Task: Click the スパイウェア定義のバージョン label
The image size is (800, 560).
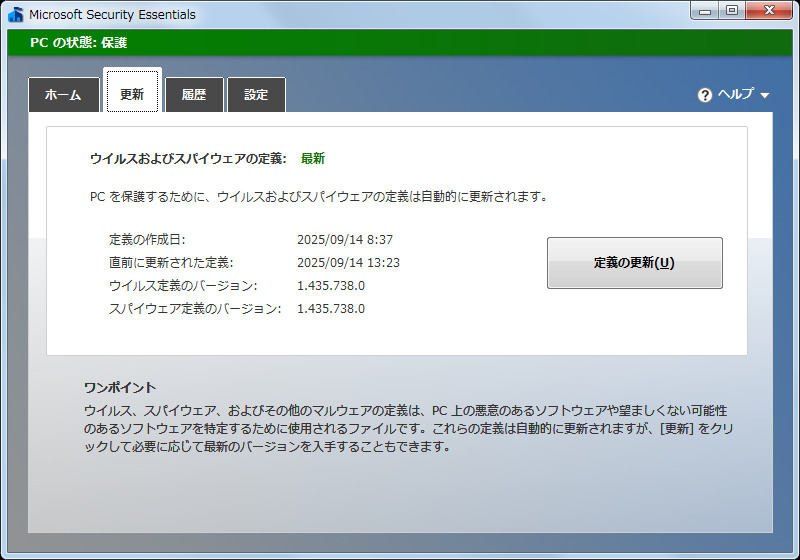Action: click(195, 309)
